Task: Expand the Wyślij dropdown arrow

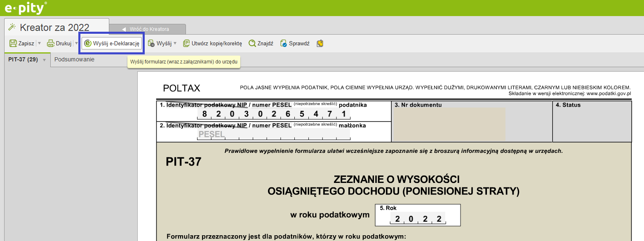Action: point(175,43)
